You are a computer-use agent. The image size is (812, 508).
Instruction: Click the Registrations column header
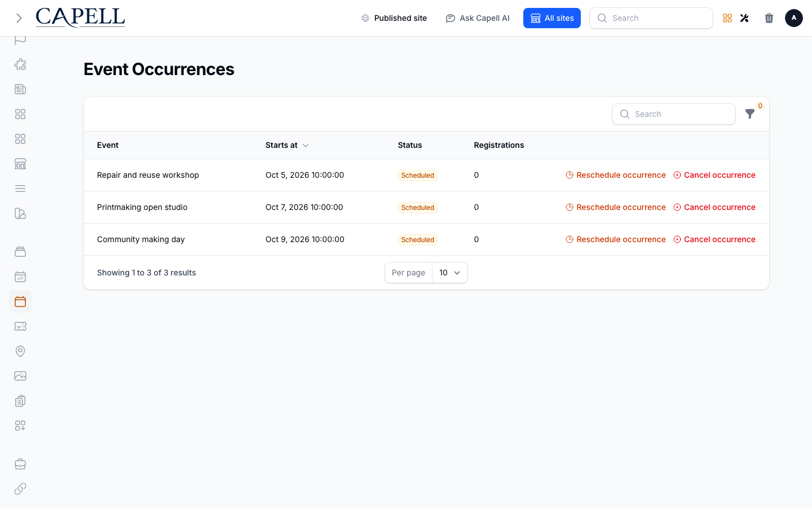click(x=499, y=145)
